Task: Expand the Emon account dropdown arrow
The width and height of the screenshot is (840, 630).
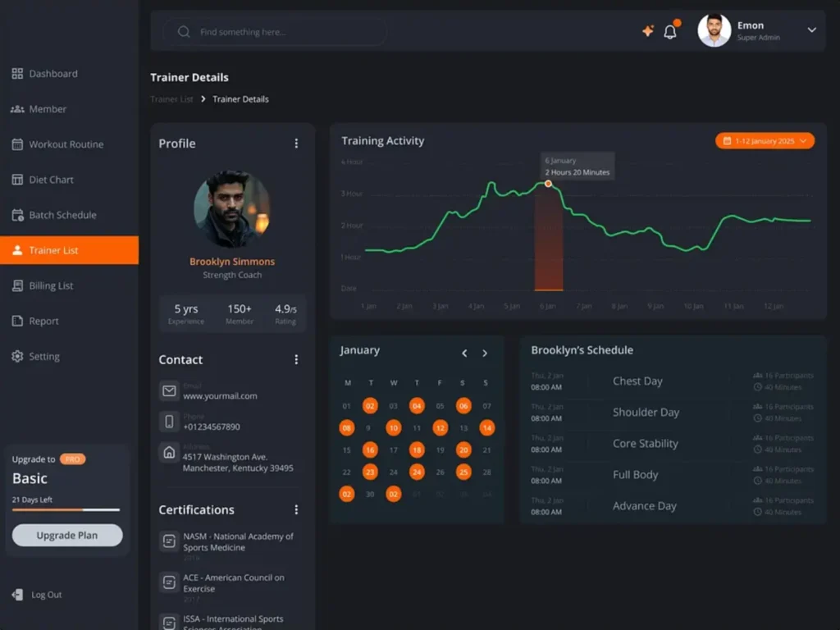Action: pos(811,30)
